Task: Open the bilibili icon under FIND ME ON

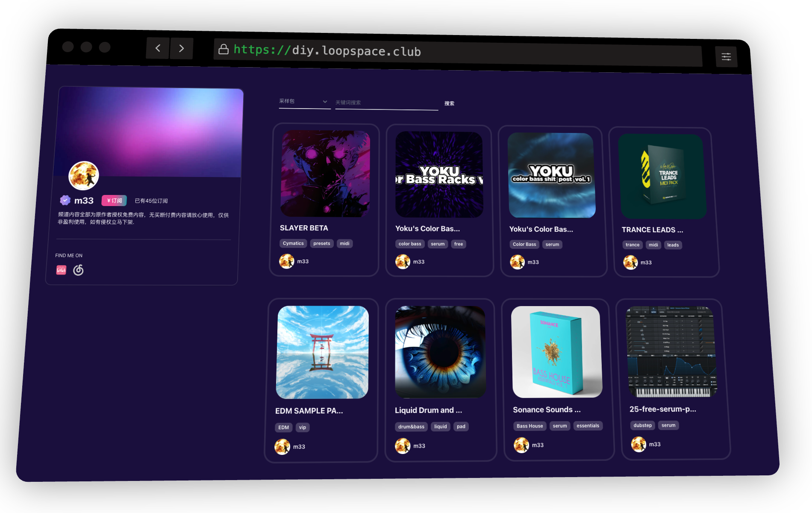Action: click(61, 270)
